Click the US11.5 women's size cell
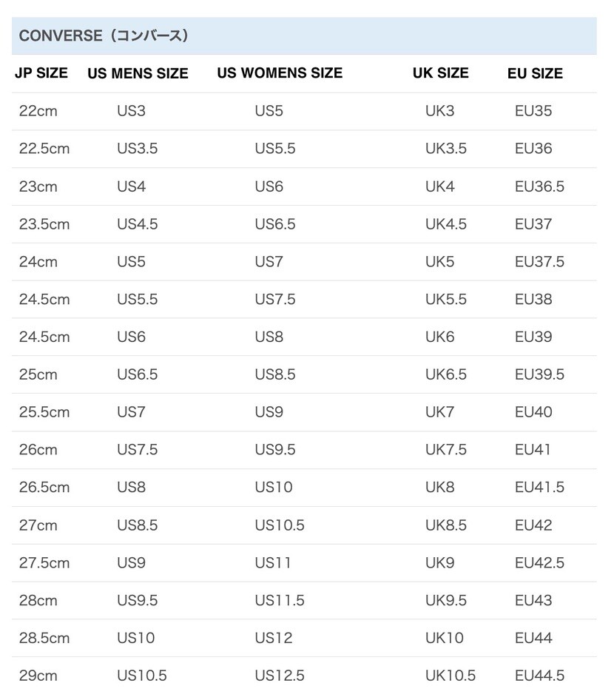Image resolution: width=614 pixels, height=700 pixels. [x=280, y=600]
